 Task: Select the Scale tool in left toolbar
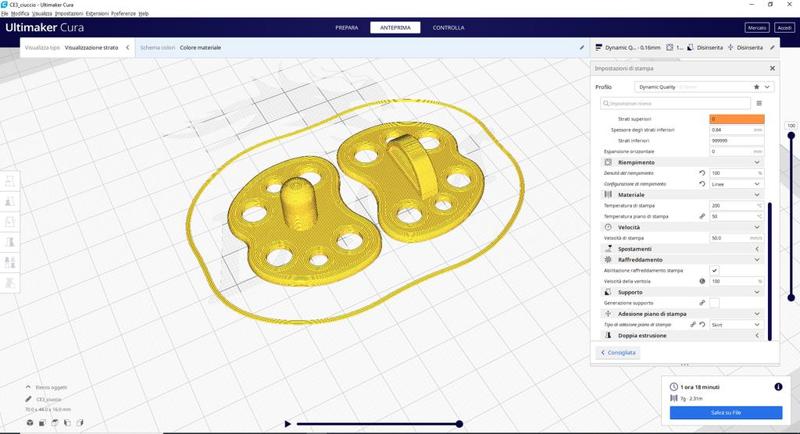tap(10, 201)
